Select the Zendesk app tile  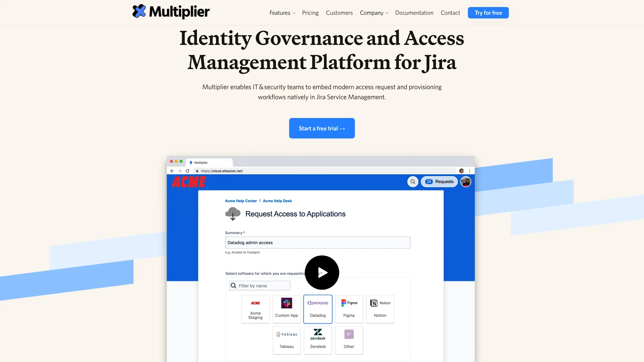tap(318, 340)
